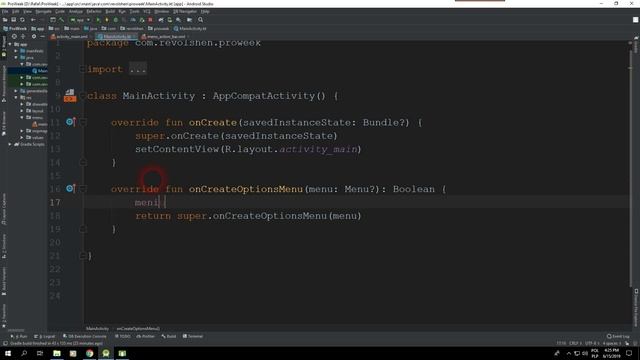Click the onCreateOptionsMenu() breadcrumb below the editor

(138, 329)
